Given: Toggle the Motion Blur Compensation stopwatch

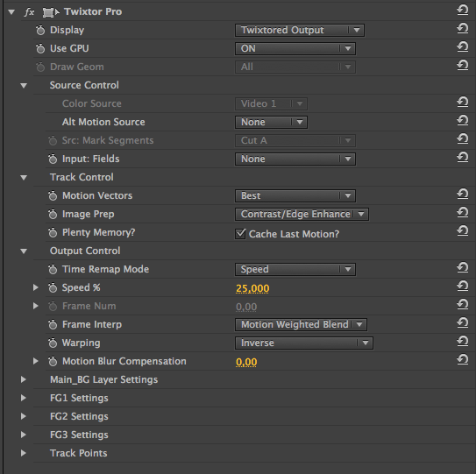Looking at the screenshot, I should 53,361.
